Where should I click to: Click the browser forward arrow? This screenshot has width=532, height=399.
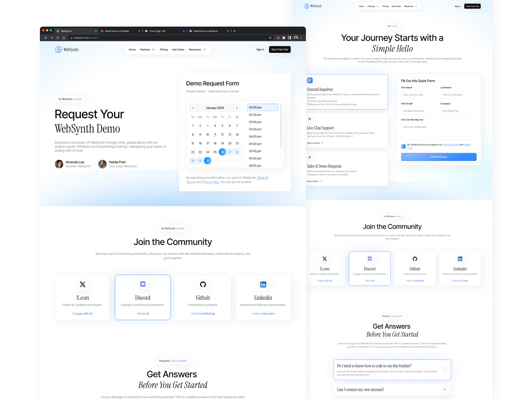(52, 38)
